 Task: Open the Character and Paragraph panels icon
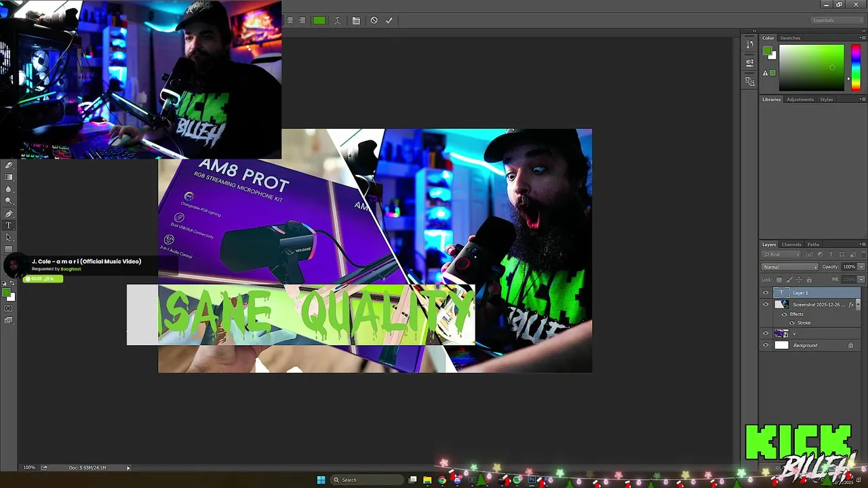(356, 20)
